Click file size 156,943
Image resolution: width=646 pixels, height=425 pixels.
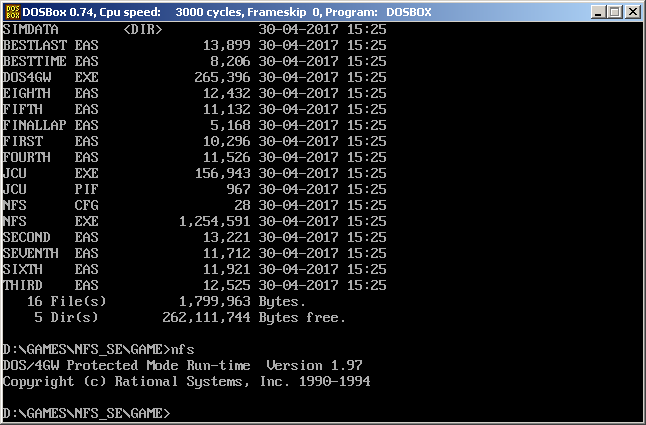coord(222,173)
